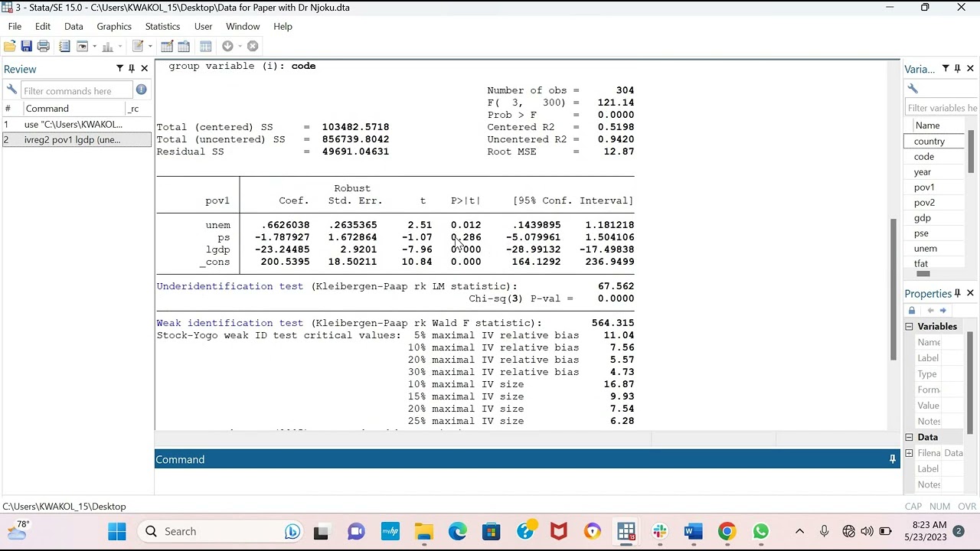Click the blue info icon in Review
Viewport: 980px width, 551px height.
point(141,90)
